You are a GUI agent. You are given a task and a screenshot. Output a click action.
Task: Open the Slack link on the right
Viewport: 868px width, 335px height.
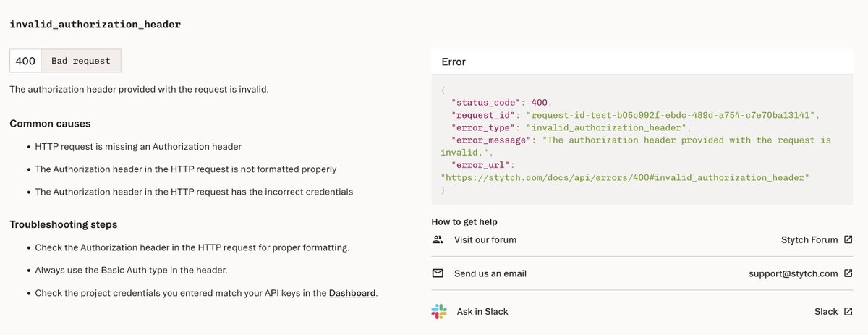(x=826, y=311)
